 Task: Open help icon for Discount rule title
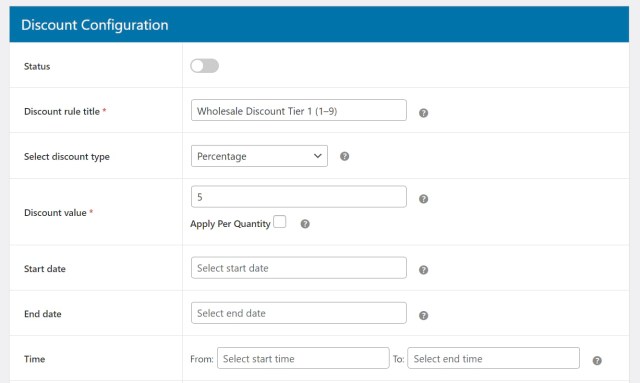click(424, 113)
